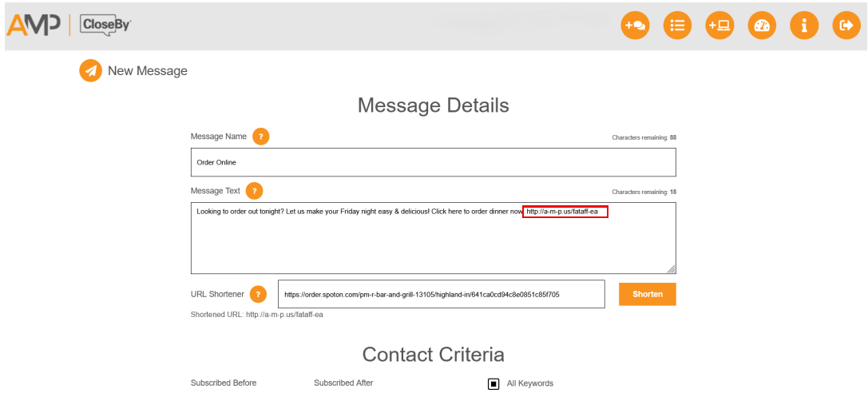
Task: Open help for Message Text
Action: (x=254, y=191)
